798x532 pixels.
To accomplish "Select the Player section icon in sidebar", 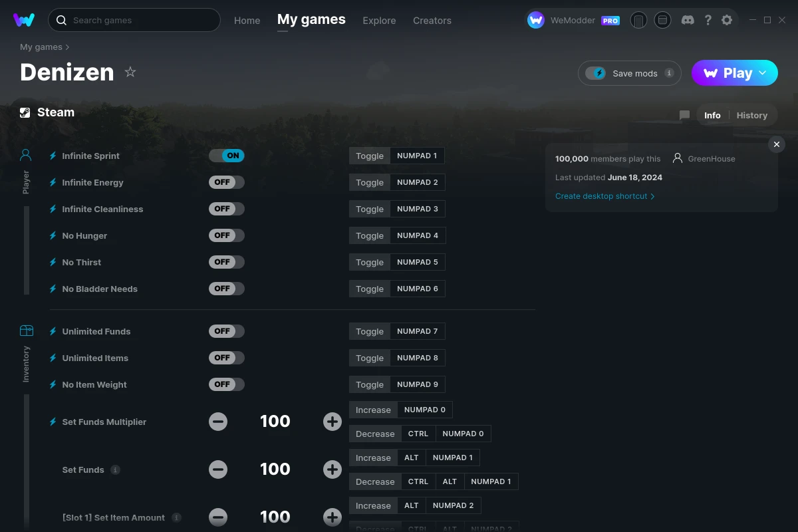I will tap(25, 154).
